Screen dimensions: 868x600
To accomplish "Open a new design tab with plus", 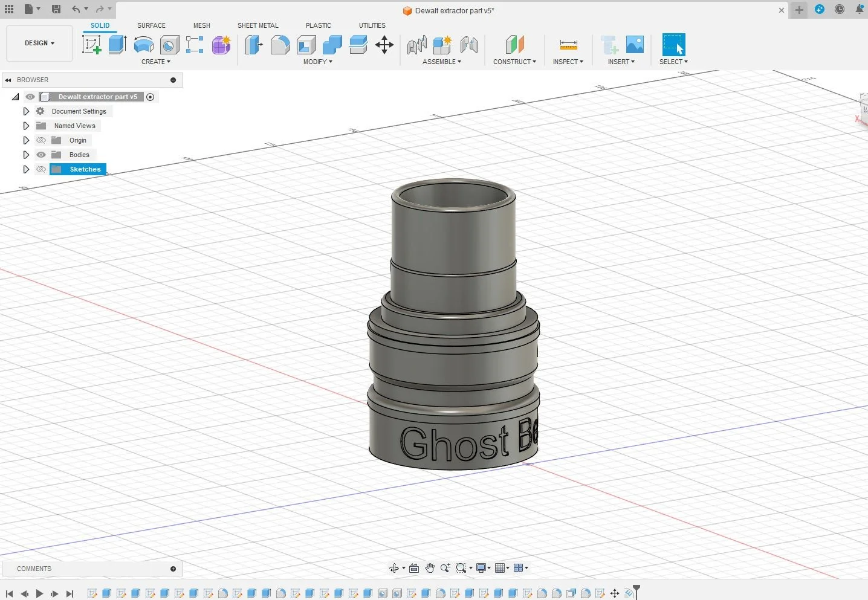I will click(799, 10).
